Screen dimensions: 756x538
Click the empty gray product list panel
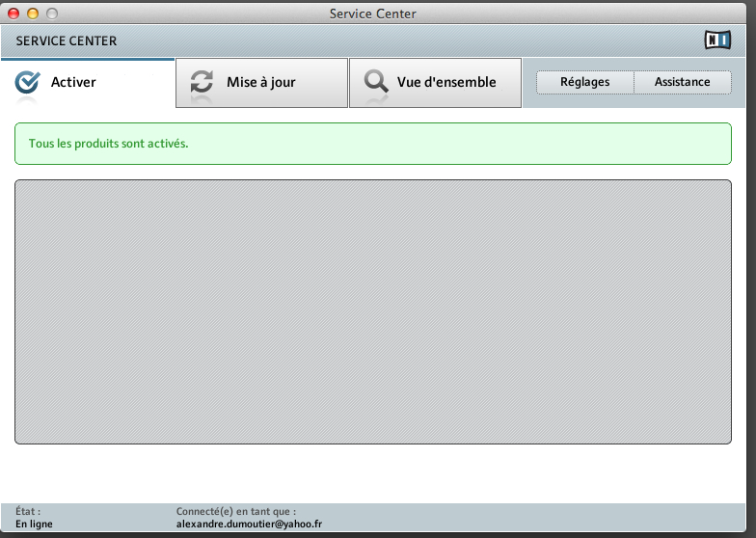[x=372, y=312]
